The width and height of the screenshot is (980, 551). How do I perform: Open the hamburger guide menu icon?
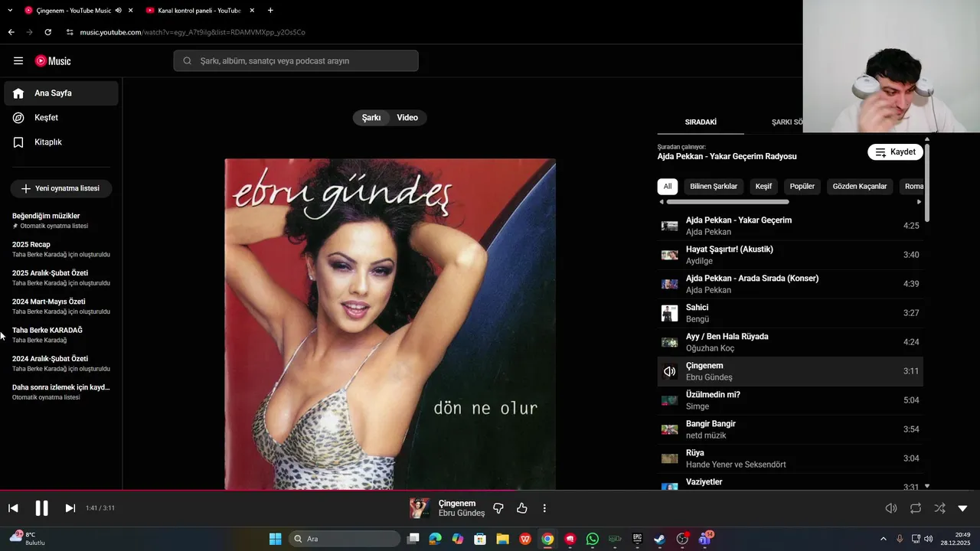pyautogui.click(x=18, y=61)
